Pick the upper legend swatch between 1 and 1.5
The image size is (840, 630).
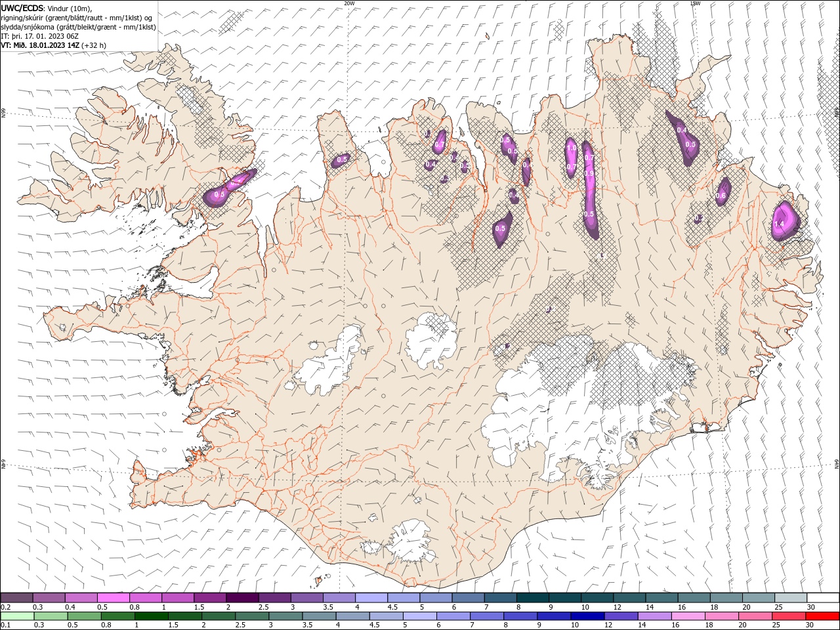pos(178,598)
